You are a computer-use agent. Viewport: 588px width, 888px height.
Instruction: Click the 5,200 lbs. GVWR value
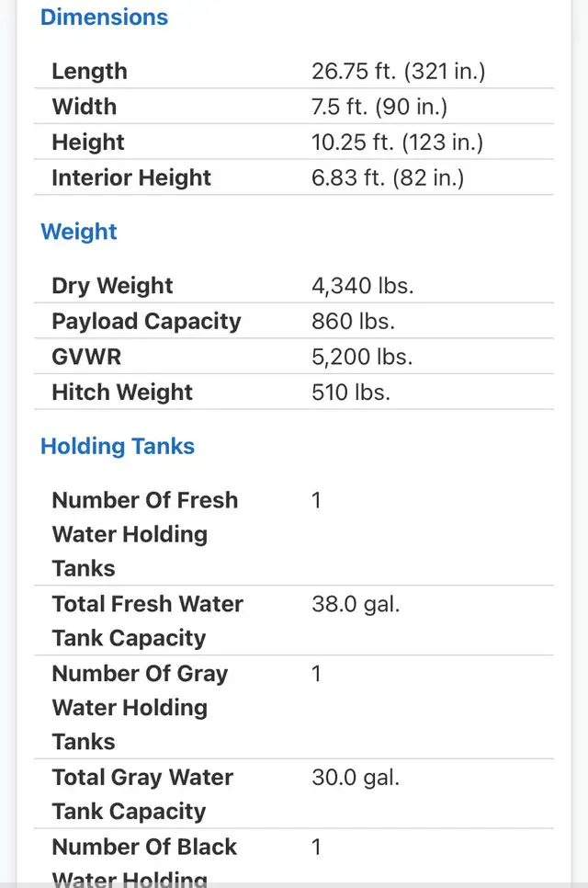click(363, 357)
